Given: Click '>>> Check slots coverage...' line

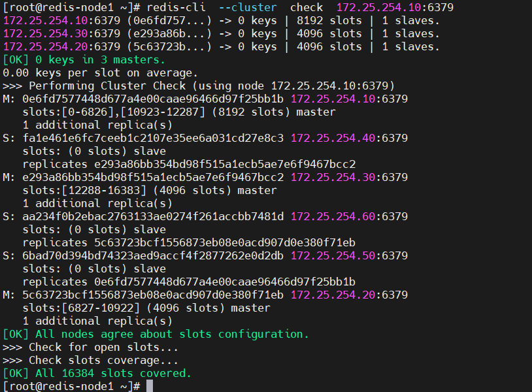Looking at the screenshot, I should tap(90, 360).
